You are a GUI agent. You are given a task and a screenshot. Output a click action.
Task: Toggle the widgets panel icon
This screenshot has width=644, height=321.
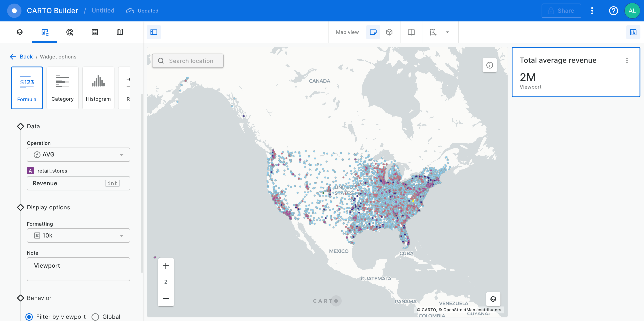pyautogui.click(x=633, y=32)
